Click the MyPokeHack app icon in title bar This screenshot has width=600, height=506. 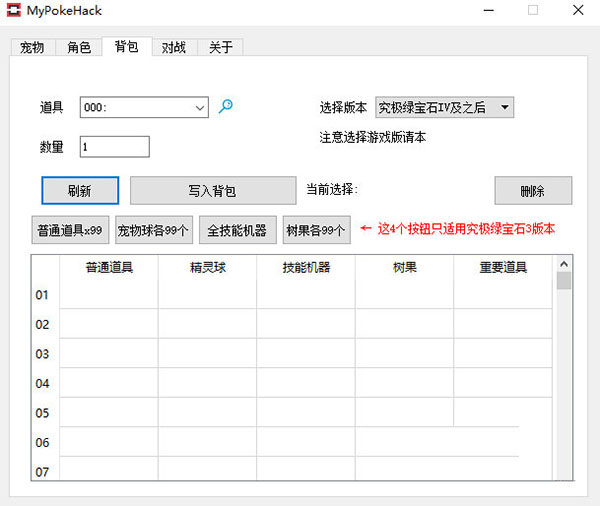14,10
